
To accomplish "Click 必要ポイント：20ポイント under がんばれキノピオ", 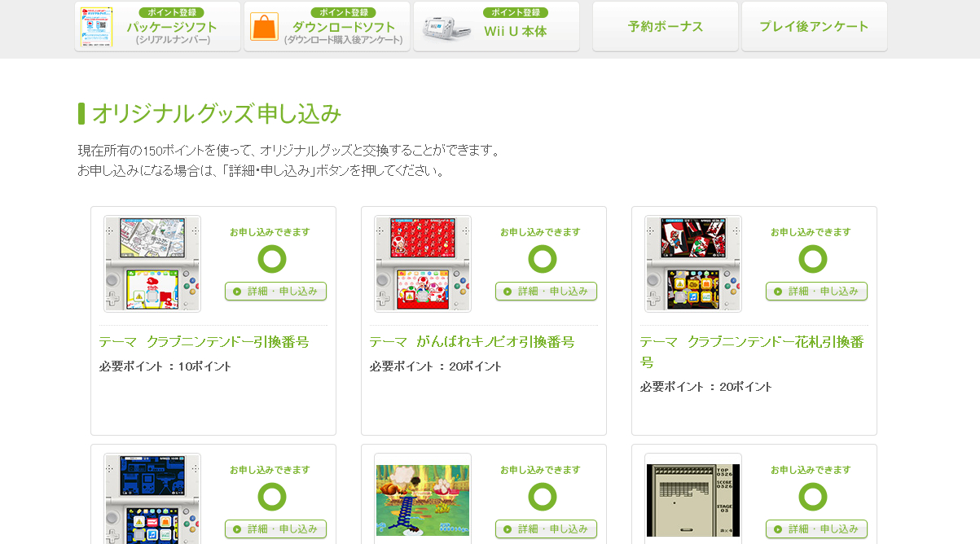I will 436,366.
